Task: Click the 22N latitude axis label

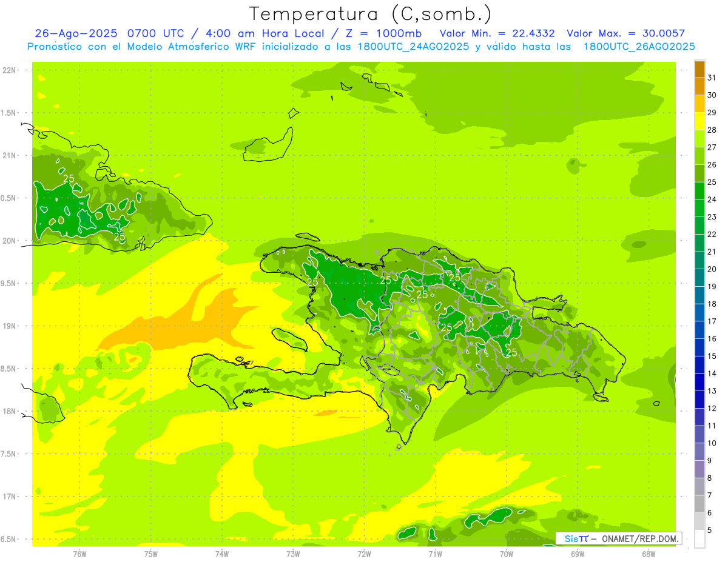Action: [10, 70]
